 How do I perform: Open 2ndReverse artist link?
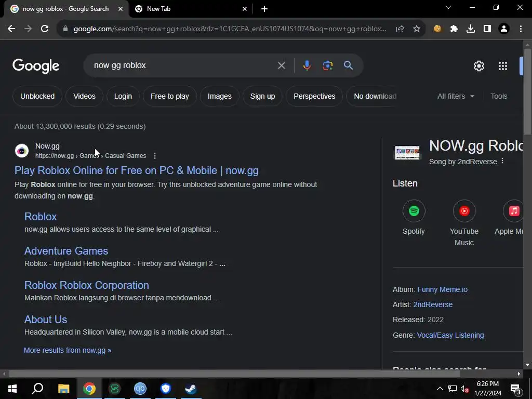coord(433,304)
